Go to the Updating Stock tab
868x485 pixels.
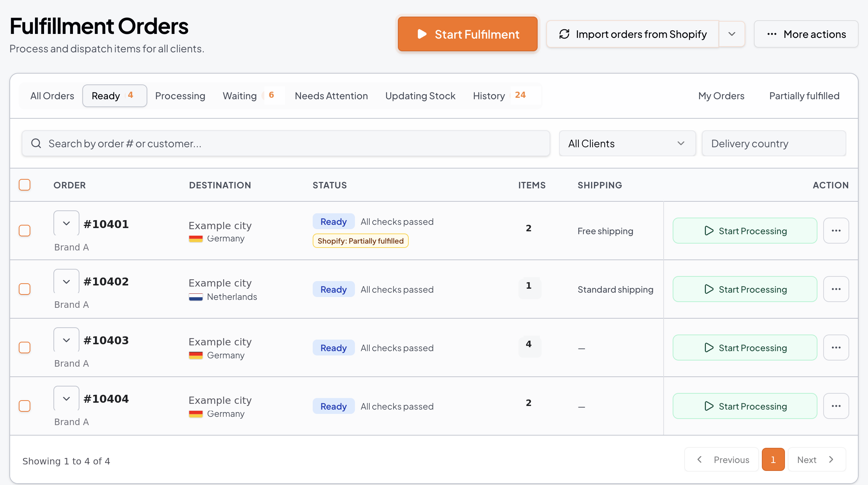pyautogui.click(x=420, y=96)
